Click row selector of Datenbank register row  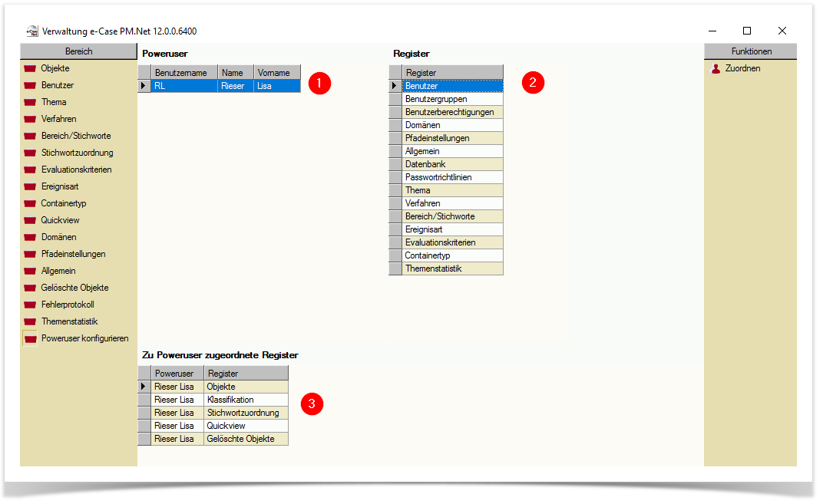pyautogui.click(x=395, y=164)
